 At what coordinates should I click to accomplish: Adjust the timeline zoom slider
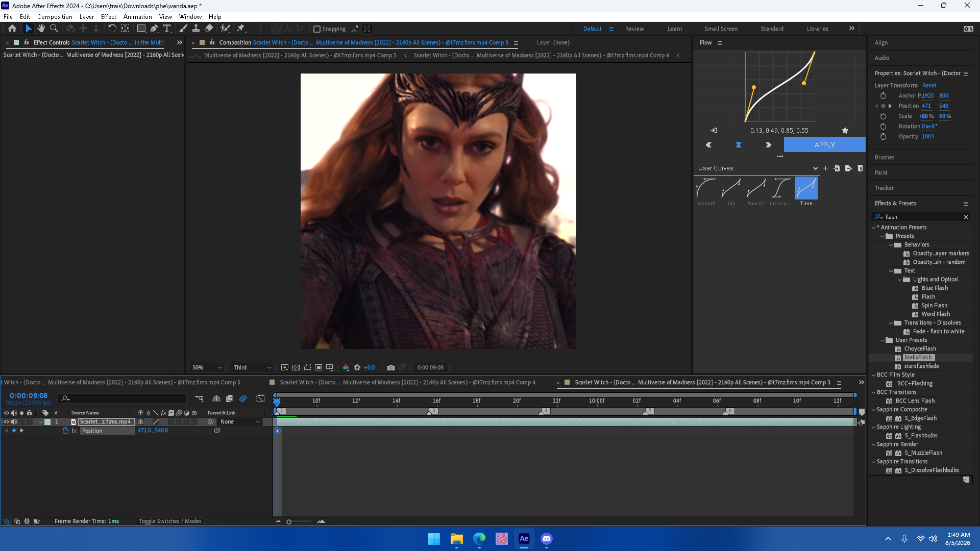click(x=289, y=521)
